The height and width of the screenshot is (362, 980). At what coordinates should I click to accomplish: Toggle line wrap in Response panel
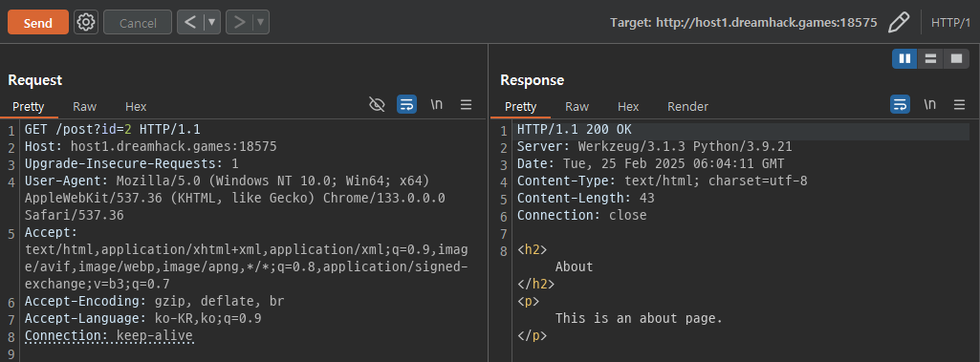click(900, 105)
